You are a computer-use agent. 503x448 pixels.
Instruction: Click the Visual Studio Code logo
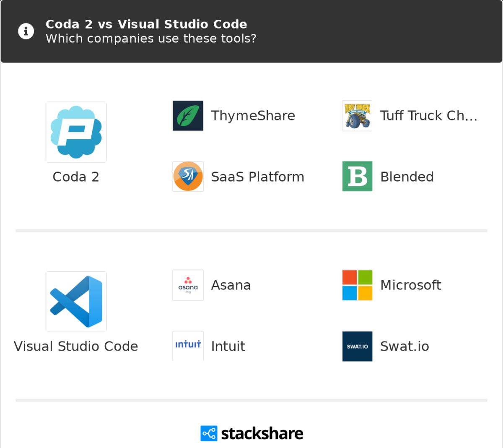[76, 302]
